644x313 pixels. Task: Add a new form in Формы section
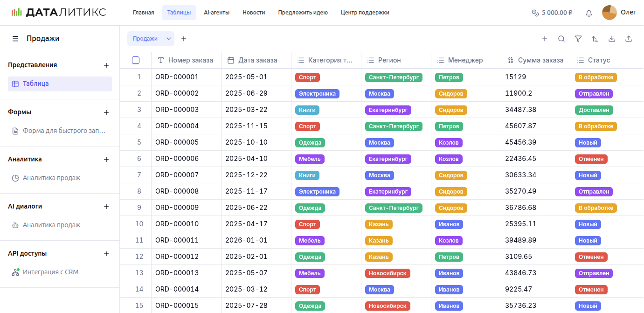(106, 112)
